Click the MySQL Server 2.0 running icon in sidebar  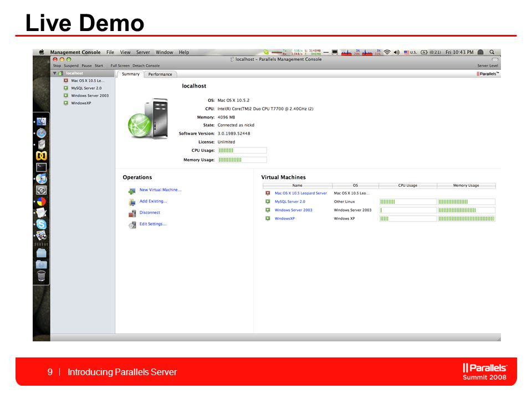66,88
